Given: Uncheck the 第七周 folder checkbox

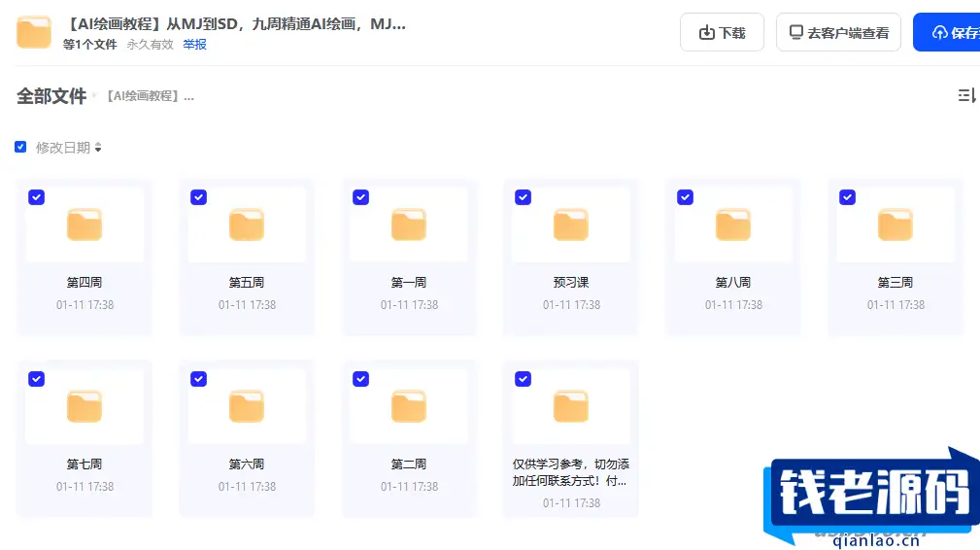Looking at the screenshot, I should (36, 379).
